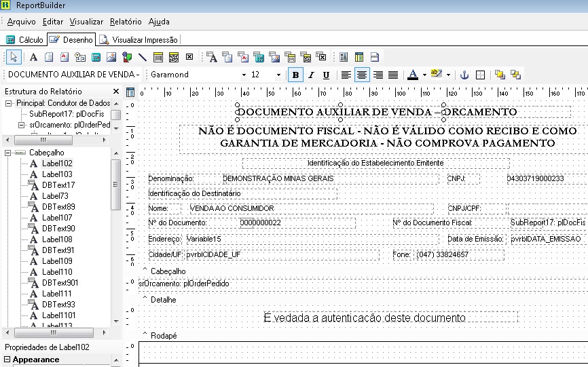Pick the Label component tool
The height and width of the screenshot is (367, 588).
click(x=33, y=57)
